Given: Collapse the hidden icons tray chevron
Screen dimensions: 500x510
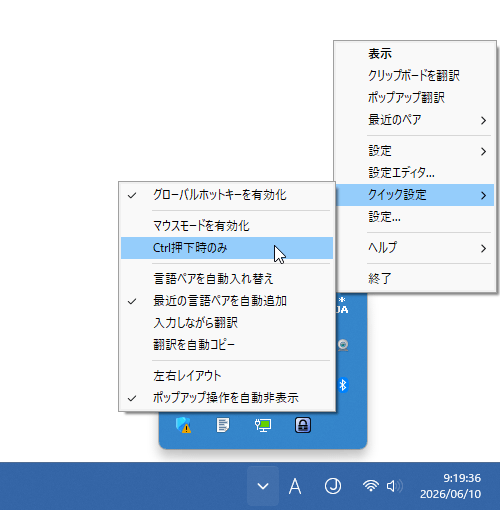Looking at the screenshot, I should [263, 486].
